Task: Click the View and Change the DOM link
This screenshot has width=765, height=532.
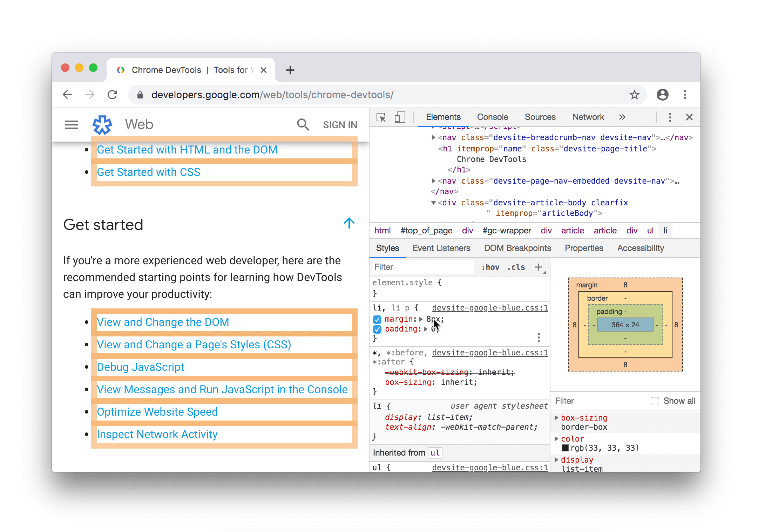Action: [x=163, y=321]
